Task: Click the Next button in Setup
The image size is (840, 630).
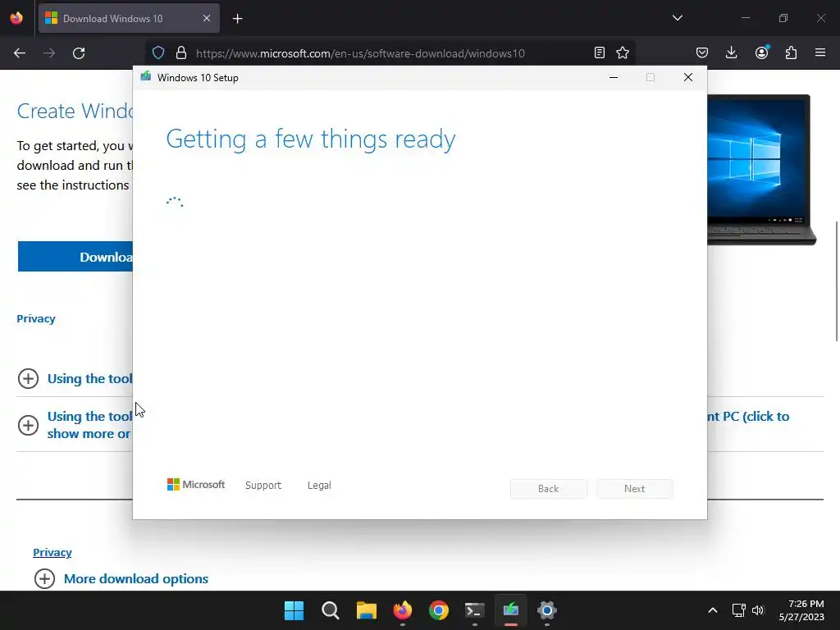Action: click(x=634, y=489)
